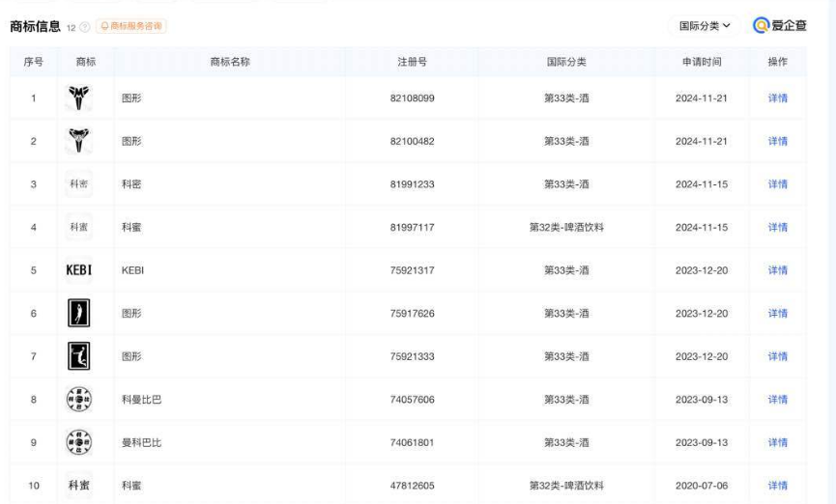836x504 pixels.
Task: Click the basketball player logo in row 6
Action: (79, 313)
